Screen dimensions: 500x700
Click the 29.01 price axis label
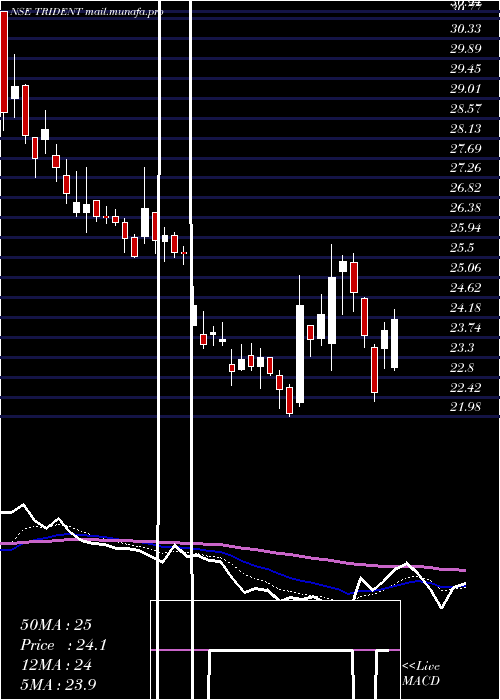(x=466, y=89)
